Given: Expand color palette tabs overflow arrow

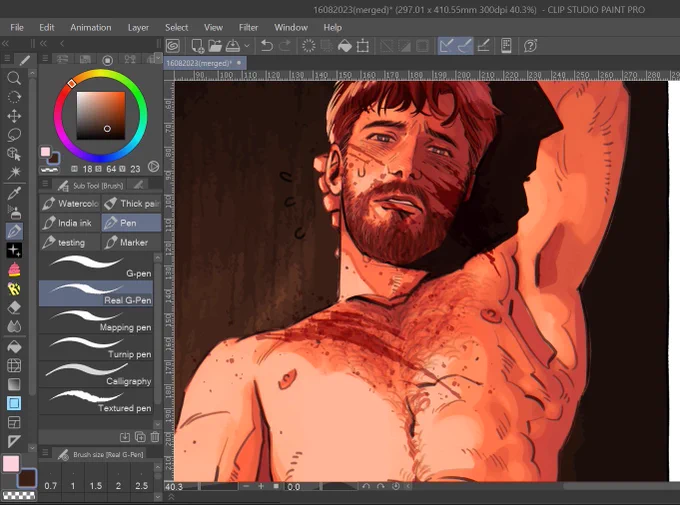Looking at the screenshot, I should tap(158, 58).
